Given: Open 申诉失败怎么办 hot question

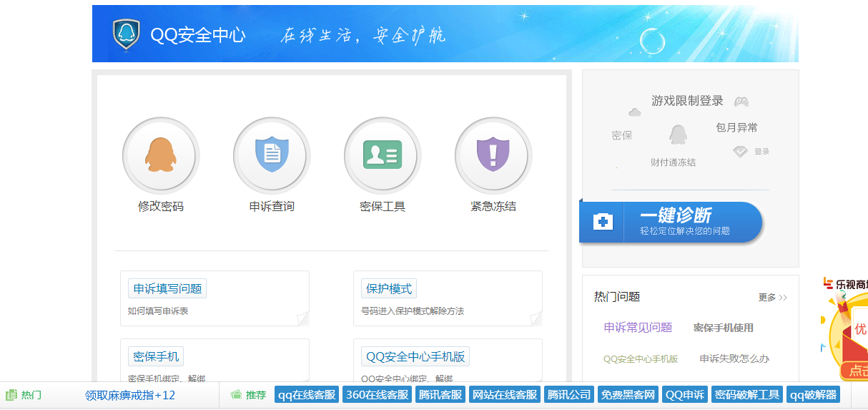Looking at the screenshot, I should [x=734, y=359].
